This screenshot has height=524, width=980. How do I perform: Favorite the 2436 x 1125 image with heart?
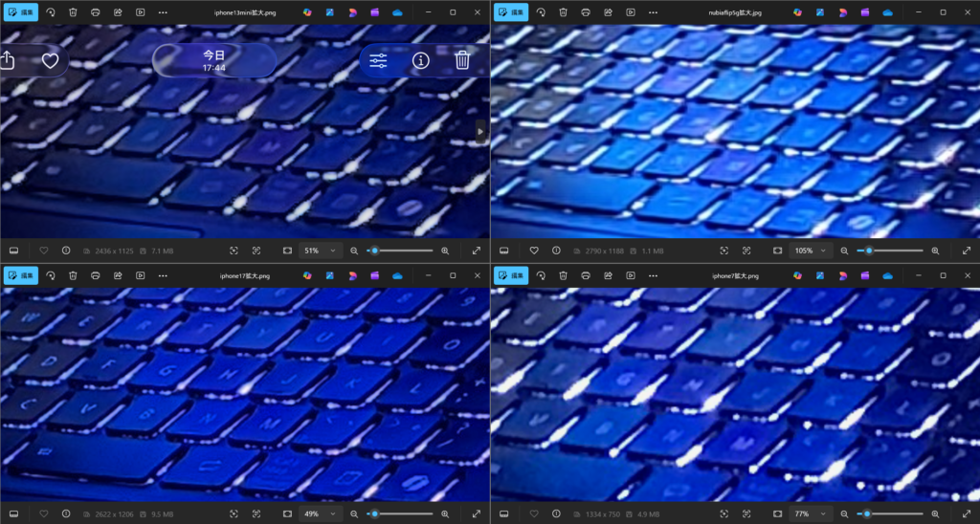coord(44,251)
